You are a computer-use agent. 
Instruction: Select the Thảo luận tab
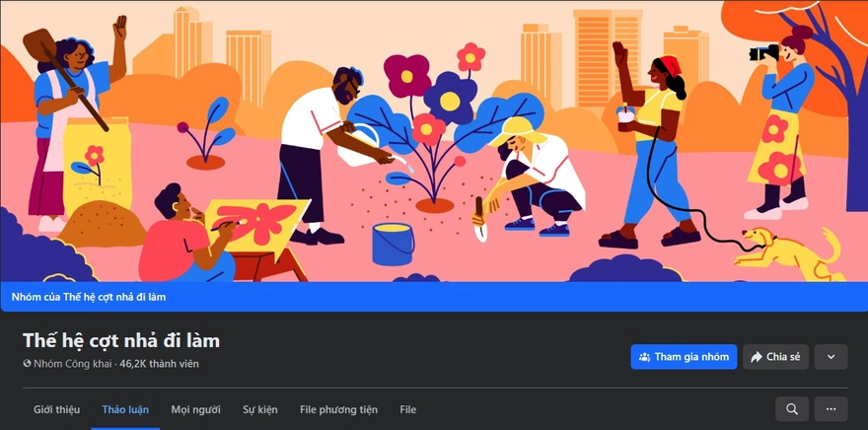[125, 409]
